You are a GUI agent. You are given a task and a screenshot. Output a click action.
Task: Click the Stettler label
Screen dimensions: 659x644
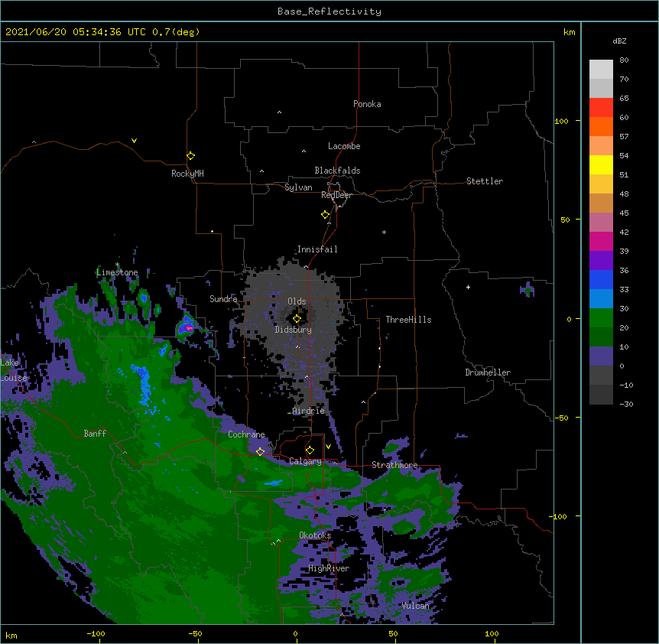[485, 181]
